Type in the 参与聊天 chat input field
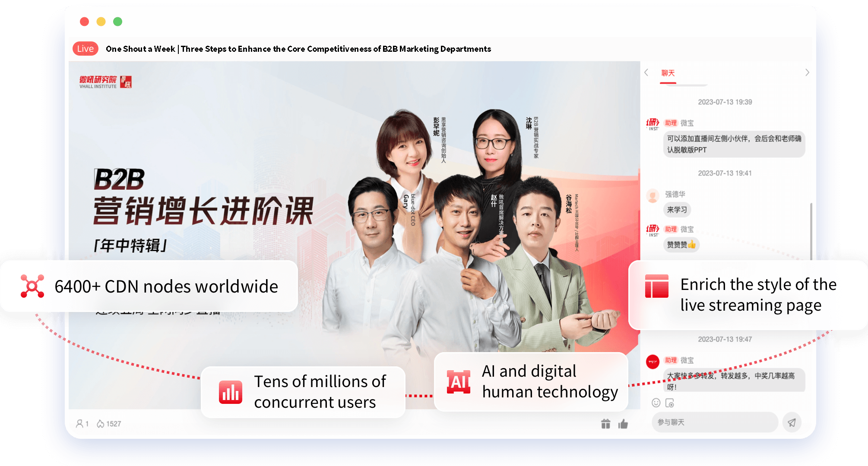 coord(715,422)
